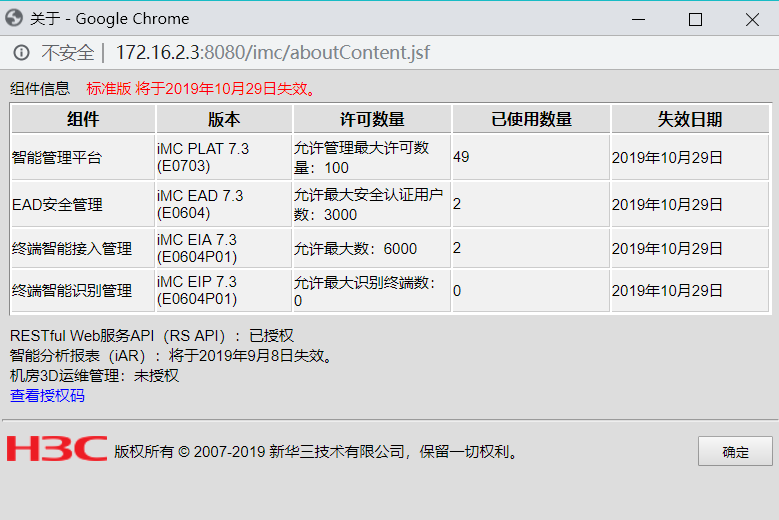779x520 pixels.
Task: Click 允许最大识别终端数：0 cell
Action: [x=372, y=290]
